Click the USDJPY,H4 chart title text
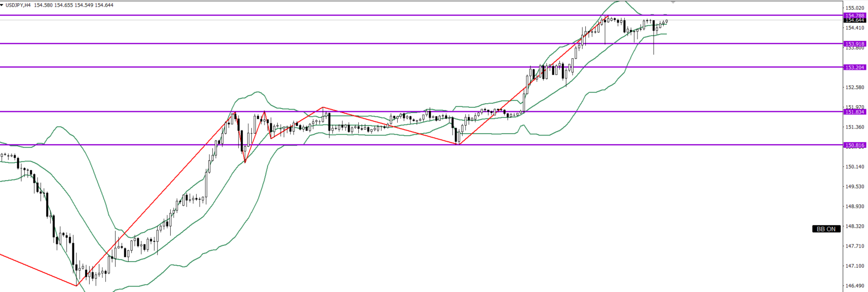Image resolution: width=868 pixels, height=292 pixels. 18,5
